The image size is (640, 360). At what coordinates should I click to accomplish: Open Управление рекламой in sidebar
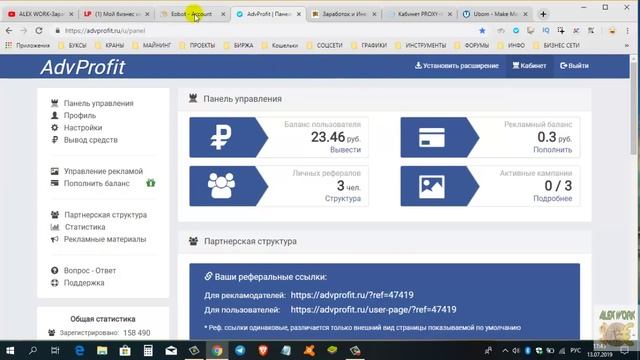[x=97, y=171]
